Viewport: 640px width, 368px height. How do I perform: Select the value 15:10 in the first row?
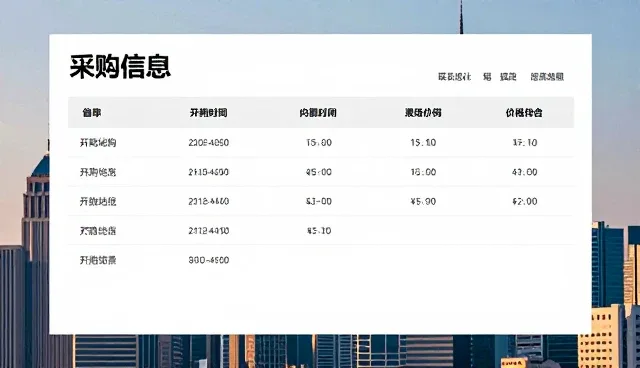pyautogui.click(x=423, y=143)
